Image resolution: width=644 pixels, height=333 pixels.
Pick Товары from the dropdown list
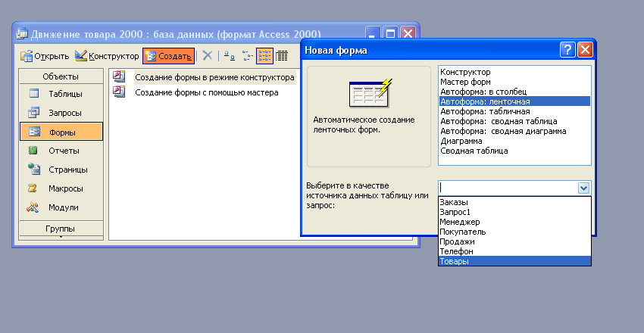coord(514,261)
